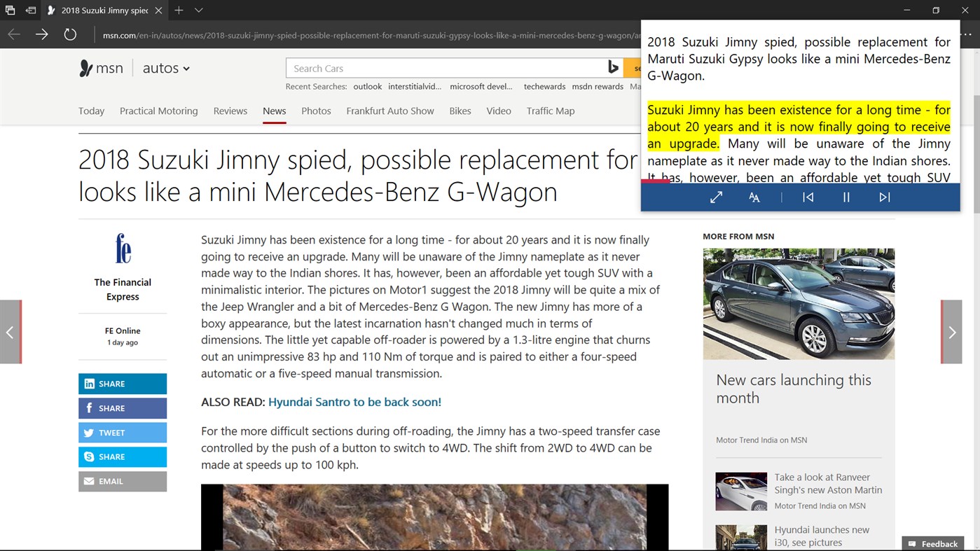Skip ahead to the next paragraph
The image size is (980, 551).
point(885,197)
